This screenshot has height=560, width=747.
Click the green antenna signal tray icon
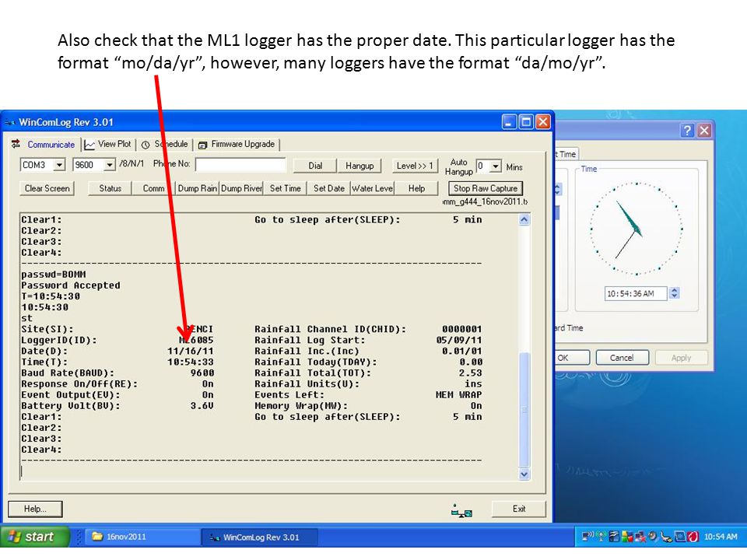[x=601, y=537]
